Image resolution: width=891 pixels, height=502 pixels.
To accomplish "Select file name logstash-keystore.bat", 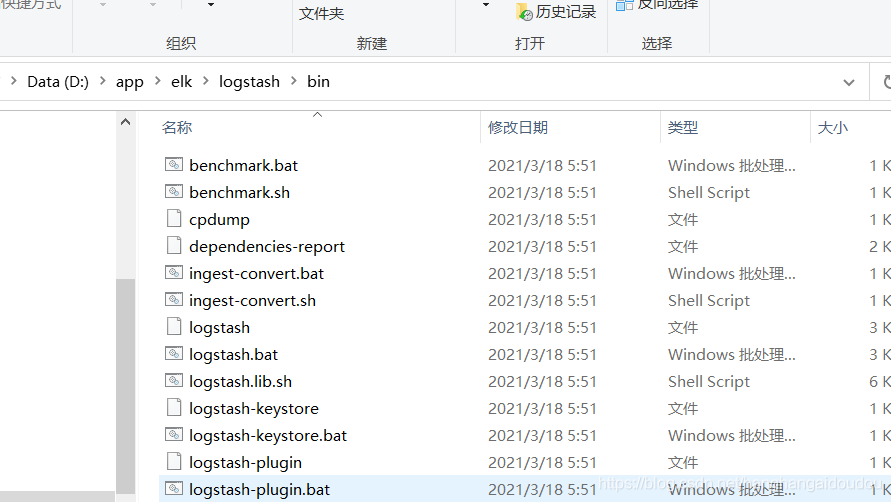I will [x=268, y=435].
